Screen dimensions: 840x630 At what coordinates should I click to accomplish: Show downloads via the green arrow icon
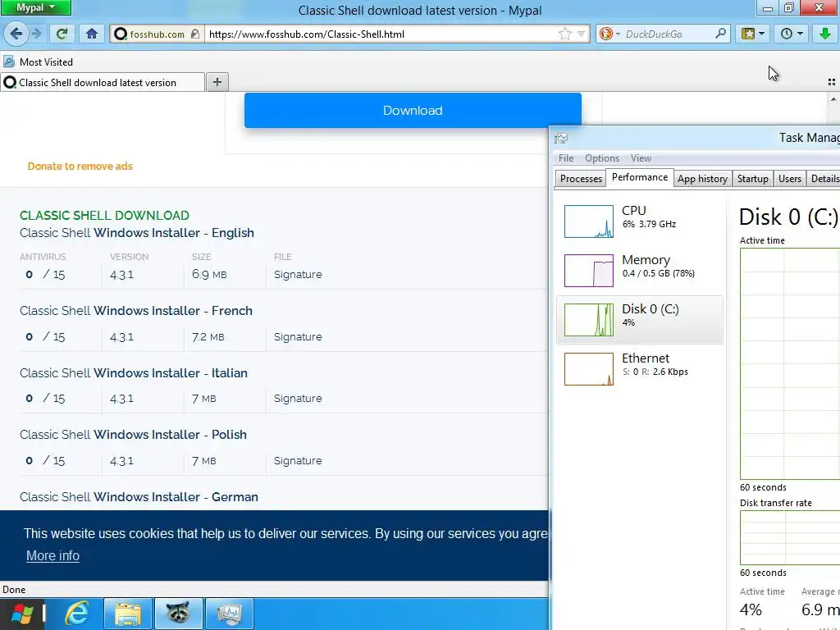point(825,34)
